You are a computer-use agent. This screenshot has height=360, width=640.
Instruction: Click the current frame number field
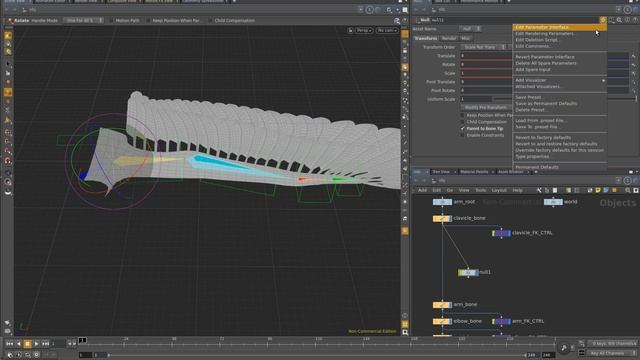coord(58,344)
